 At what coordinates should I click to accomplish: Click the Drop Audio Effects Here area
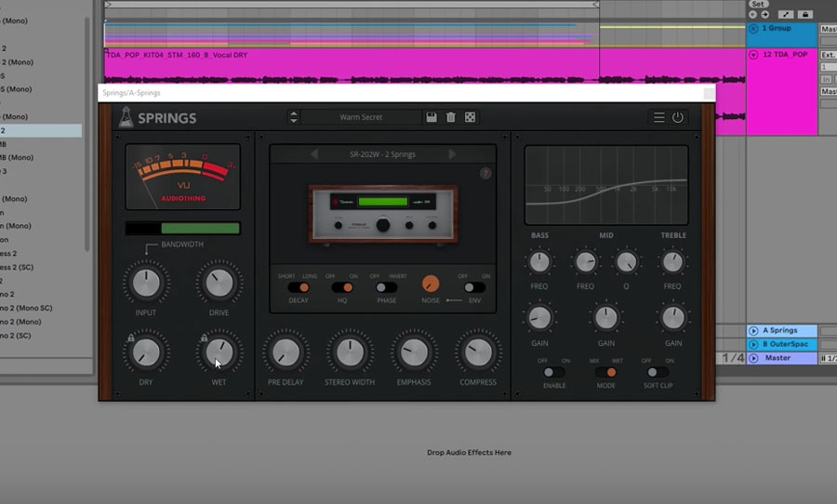[470, 452]
